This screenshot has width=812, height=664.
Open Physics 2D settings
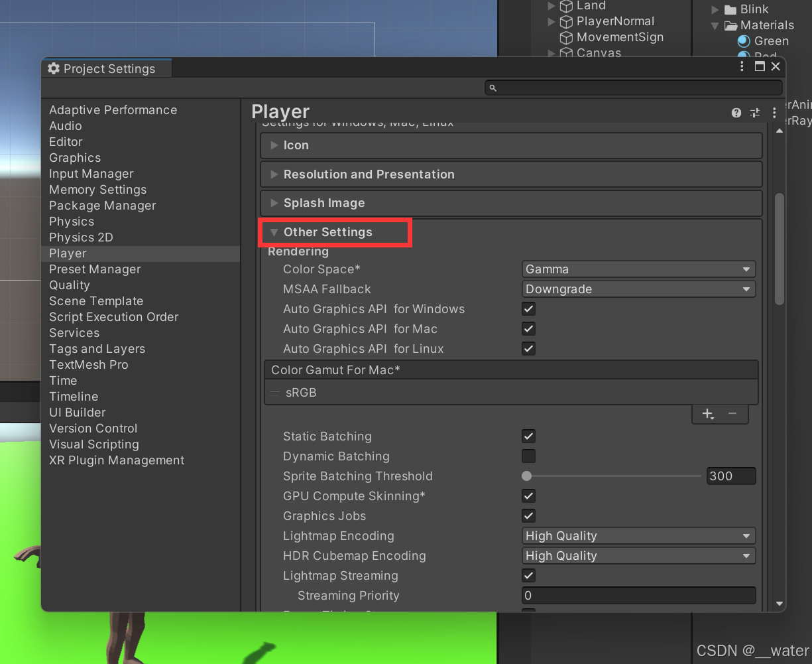tap(81, 237)
